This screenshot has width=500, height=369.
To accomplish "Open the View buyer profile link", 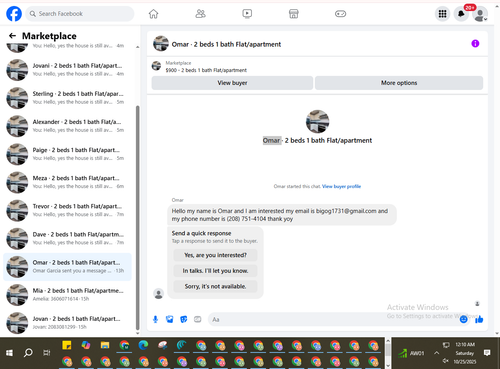I will [x=341, y=186].
